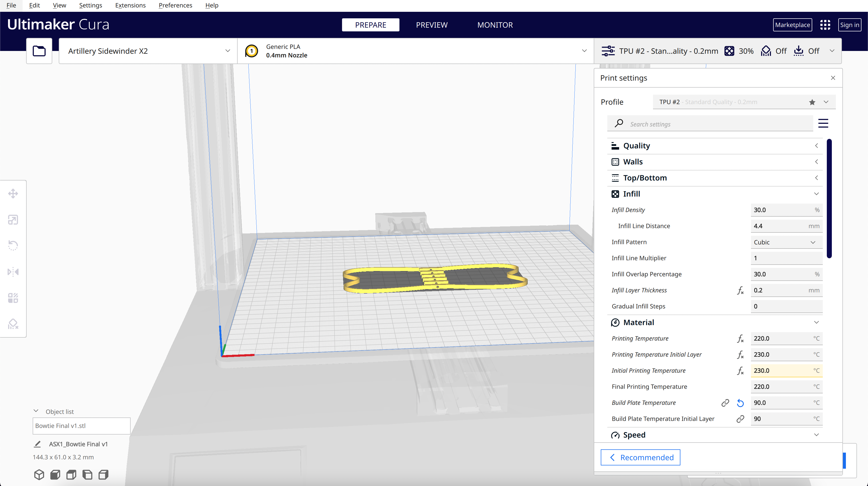Open the File menu

[11, 5]
